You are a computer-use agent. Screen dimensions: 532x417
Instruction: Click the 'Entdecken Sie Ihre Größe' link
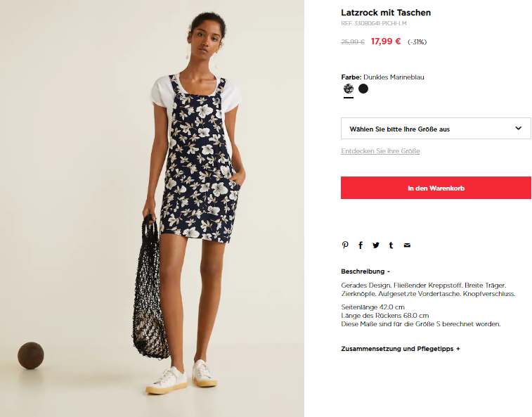coord(380,151)
